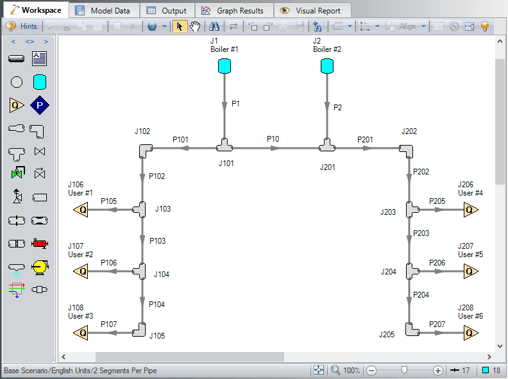Viewport: 508px width, 379px height.
Task: Switch to the Model Data tab
Action: coord(104,11)
